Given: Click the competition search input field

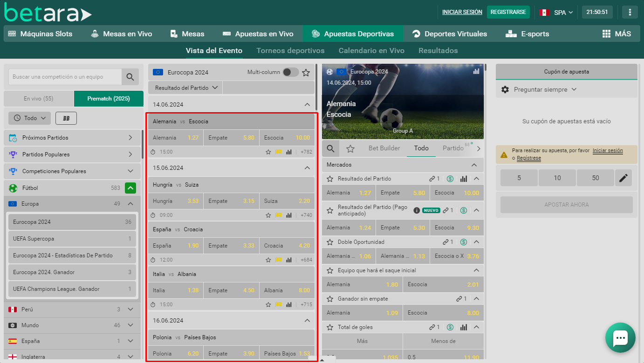Looking at the screenshot, I should coord(65,77).
